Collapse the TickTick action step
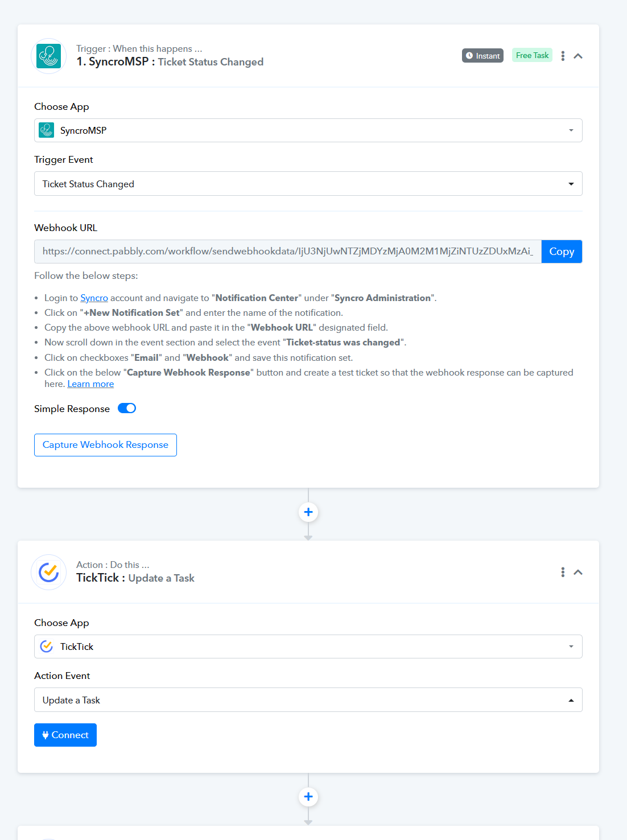Viewport: 627px width, 840px height. (x=578, y=572)
